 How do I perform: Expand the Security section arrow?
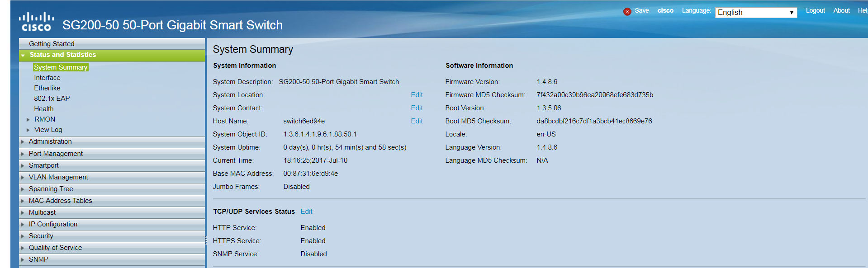(x=23, y=236)
